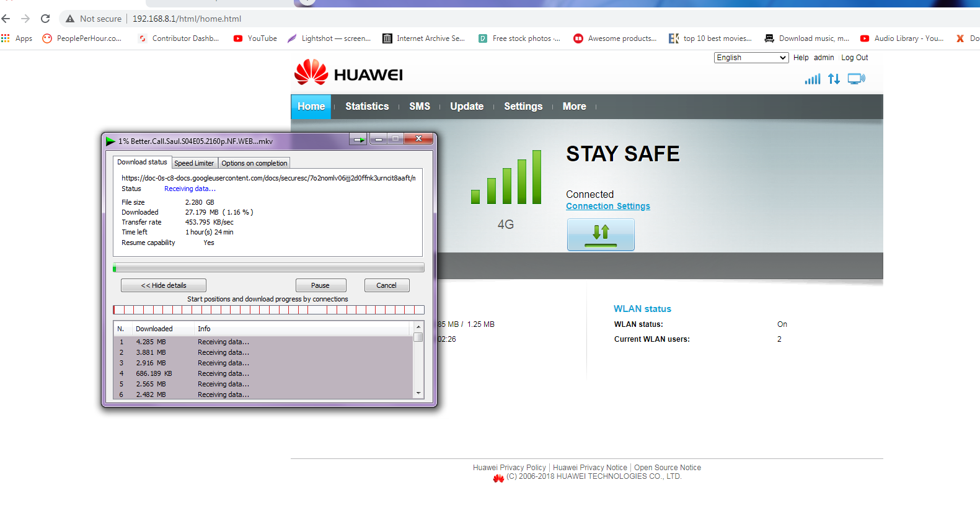Select connection row with 2.482 MB
The width and height of the screenshot is (980, 508).
click(263, 394)
